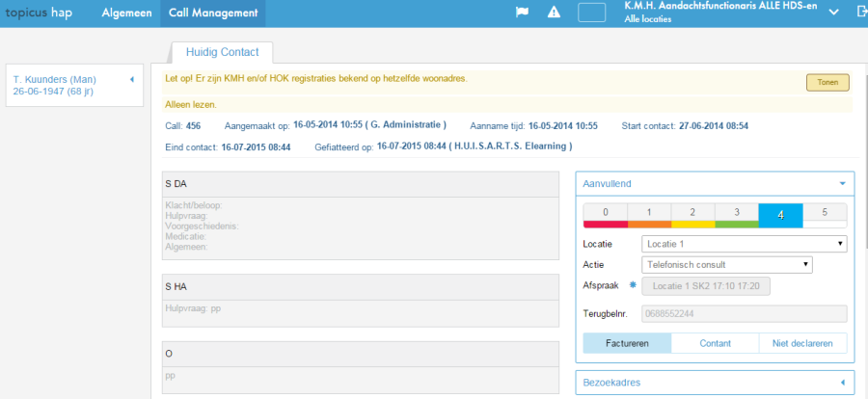
Task: Click the blue asterisk beside Afspraak
Action: point(634,285)
